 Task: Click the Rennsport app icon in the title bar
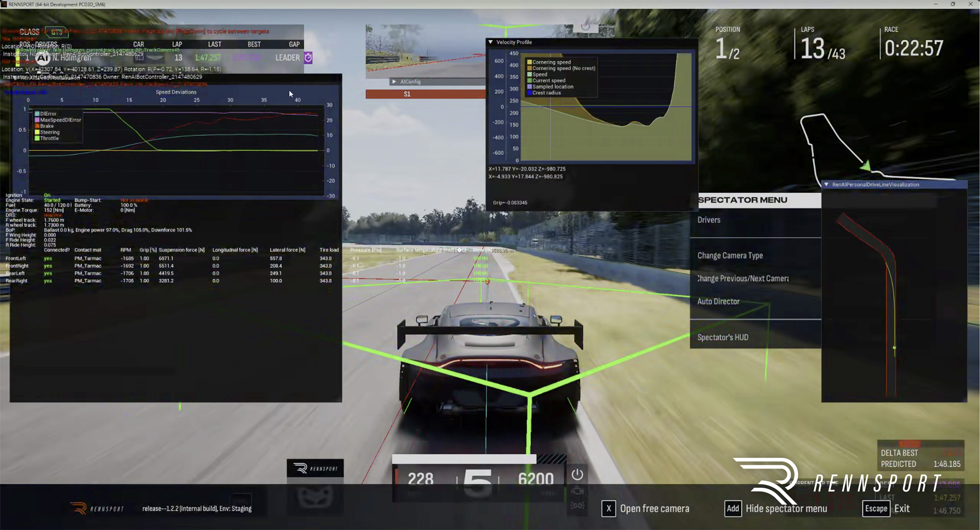4,4
